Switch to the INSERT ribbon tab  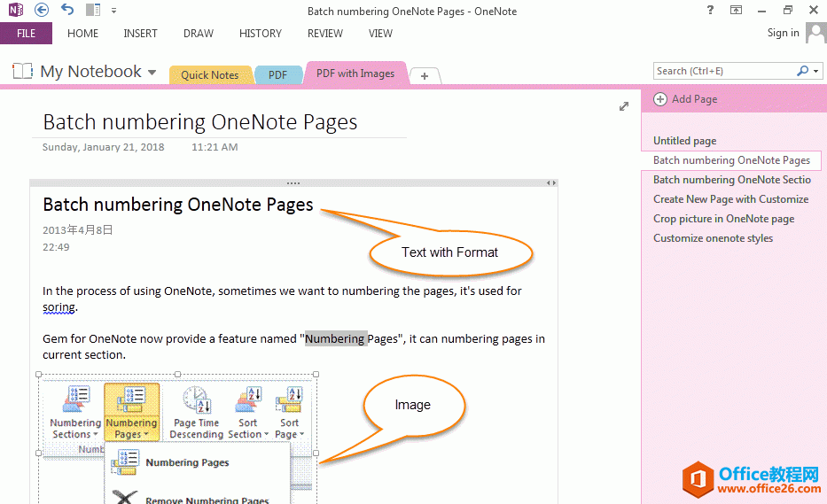point(140,33)
